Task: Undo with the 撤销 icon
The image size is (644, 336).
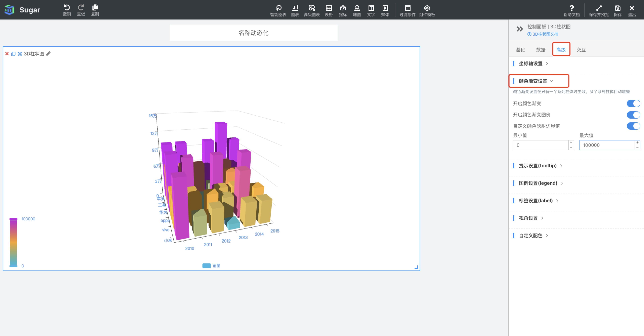Action: coord(67,10)
